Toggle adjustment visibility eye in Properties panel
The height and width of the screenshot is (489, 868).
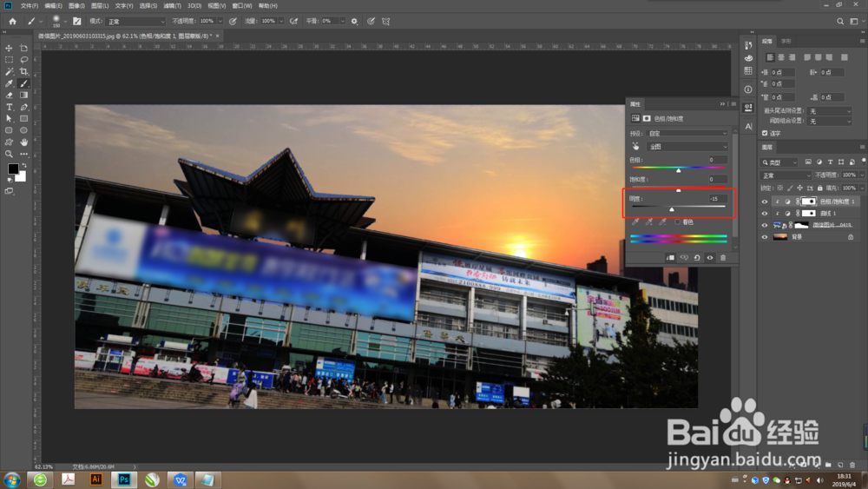(710, 257)
